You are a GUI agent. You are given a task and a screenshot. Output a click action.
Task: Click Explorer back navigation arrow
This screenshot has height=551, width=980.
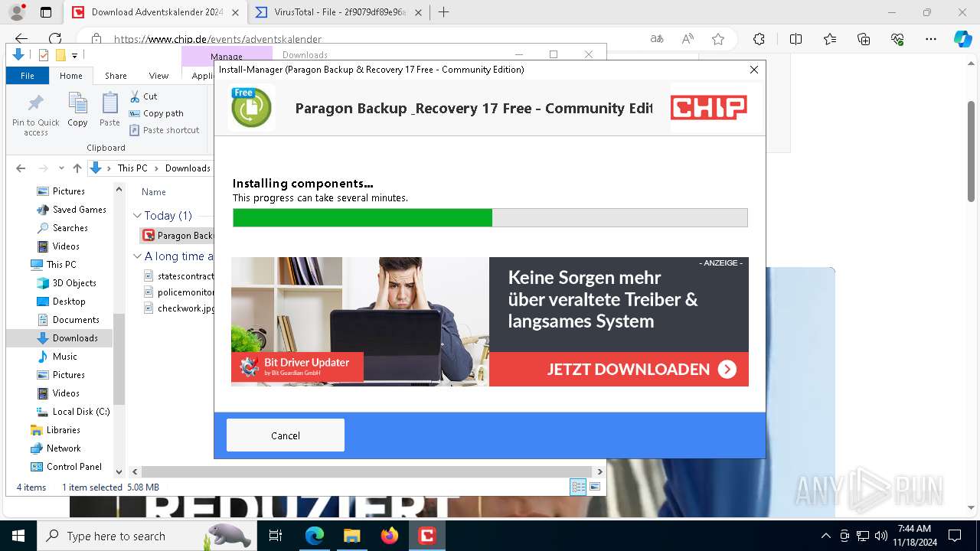click(21, 168)
